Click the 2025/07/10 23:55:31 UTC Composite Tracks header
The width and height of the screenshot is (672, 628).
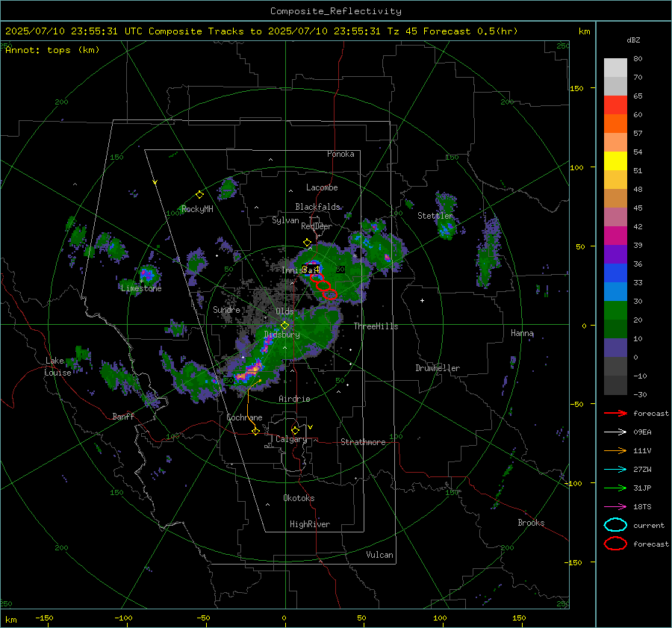[261, 31]
